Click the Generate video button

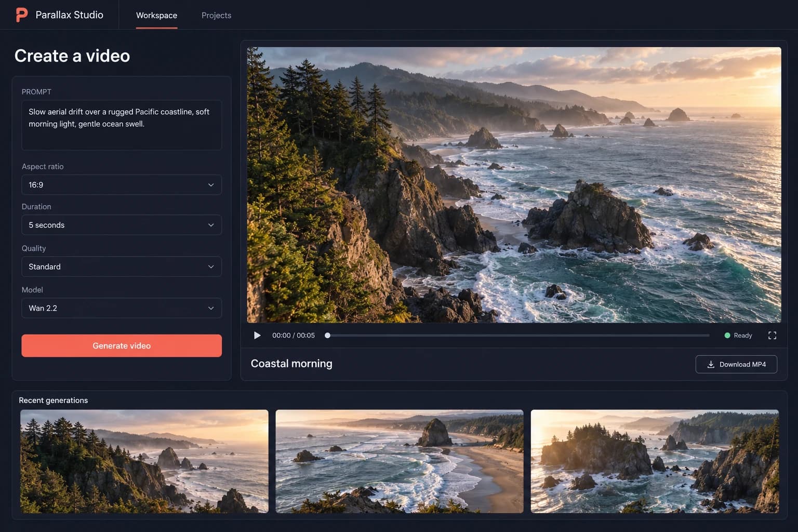click(x=122, y=345)
